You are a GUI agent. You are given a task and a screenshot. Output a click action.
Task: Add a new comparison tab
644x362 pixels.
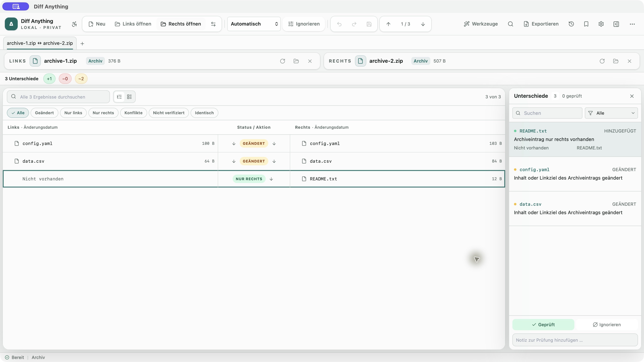[82, 43]
